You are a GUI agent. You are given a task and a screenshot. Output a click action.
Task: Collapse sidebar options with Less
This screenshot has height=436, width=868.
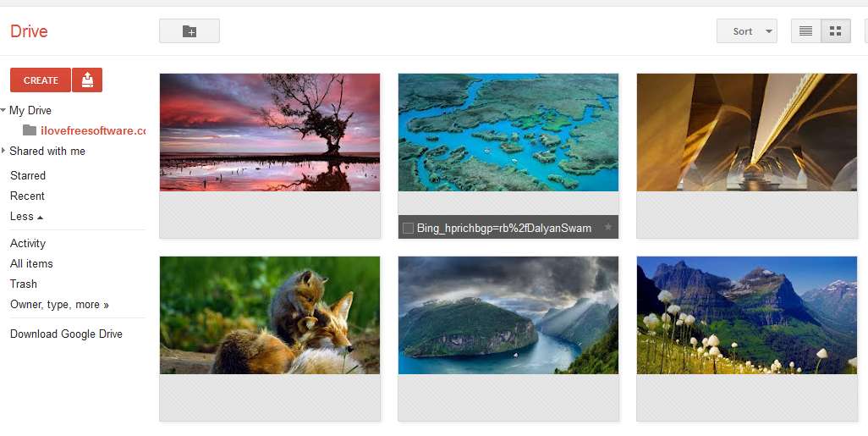(26, 217)
